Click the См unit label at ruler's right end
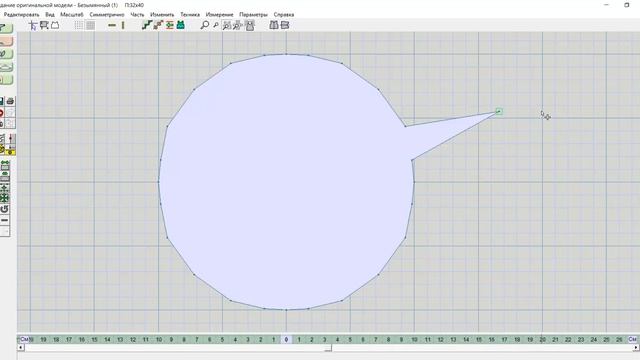This screenshot has height=360, width=640. point(633,339)
